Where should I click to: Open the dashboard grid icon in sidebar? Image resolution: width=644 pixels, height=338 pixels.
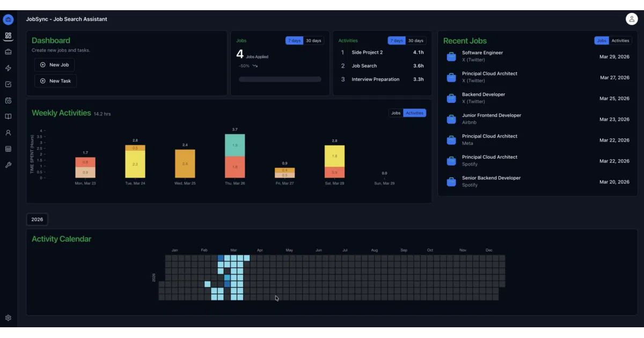[x=8, y=36]
